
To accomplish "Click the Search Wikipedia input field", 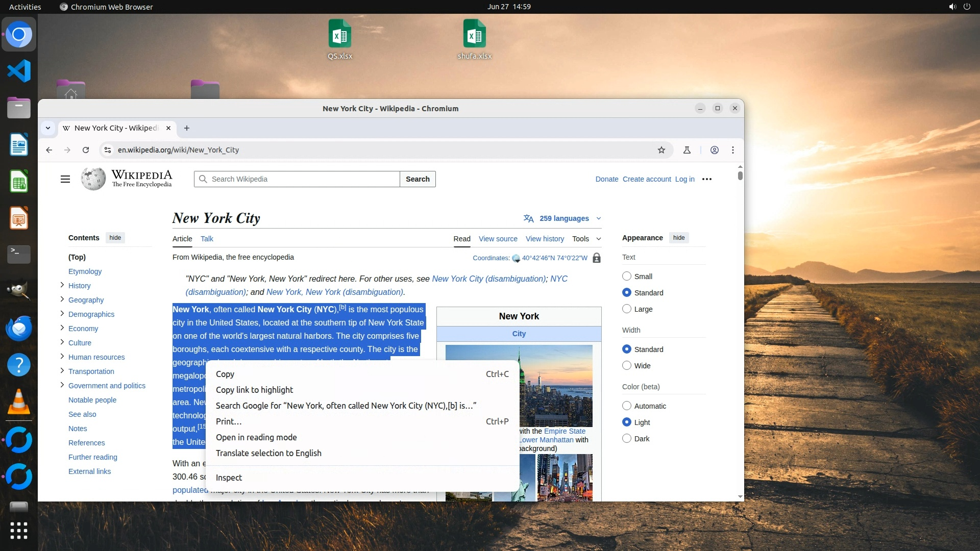I will click(301, 179).
